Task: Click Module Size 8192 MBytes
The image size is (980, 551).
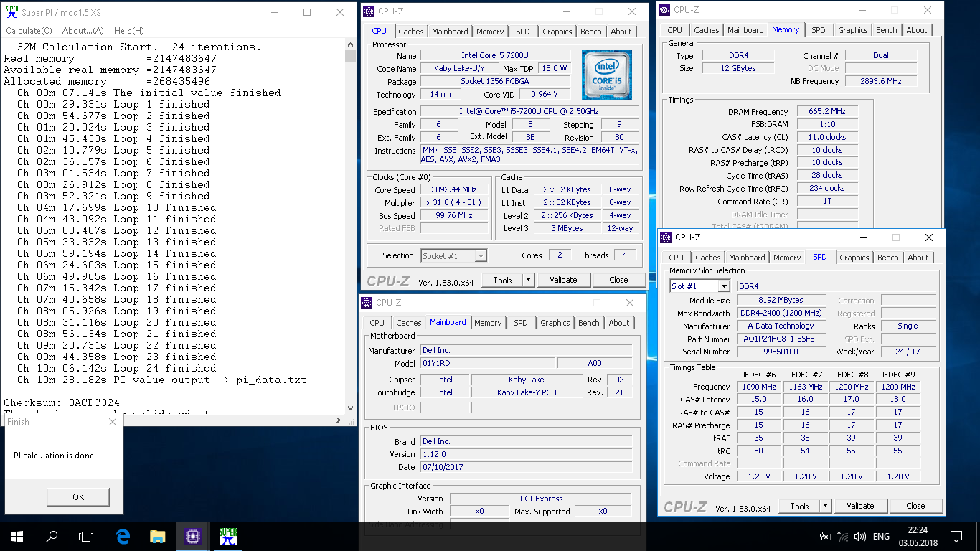Action: tap(781, 301)
